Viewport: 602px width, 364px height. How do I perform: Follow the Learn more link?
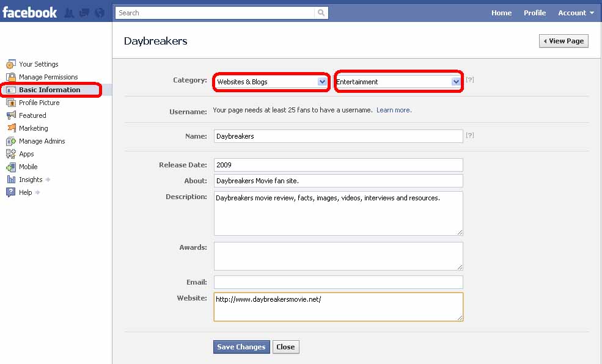[394, 110]
